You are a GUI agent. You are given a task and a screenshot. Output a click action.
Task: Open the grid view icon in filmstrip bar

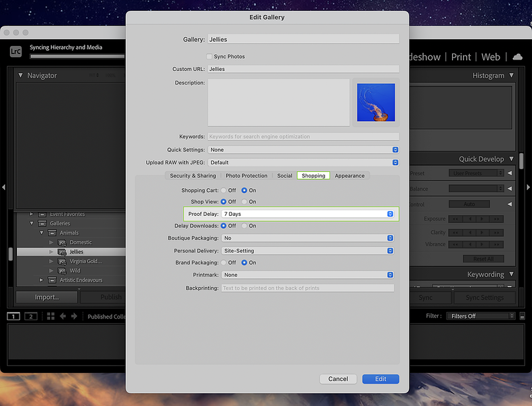(x=51, y=316)
